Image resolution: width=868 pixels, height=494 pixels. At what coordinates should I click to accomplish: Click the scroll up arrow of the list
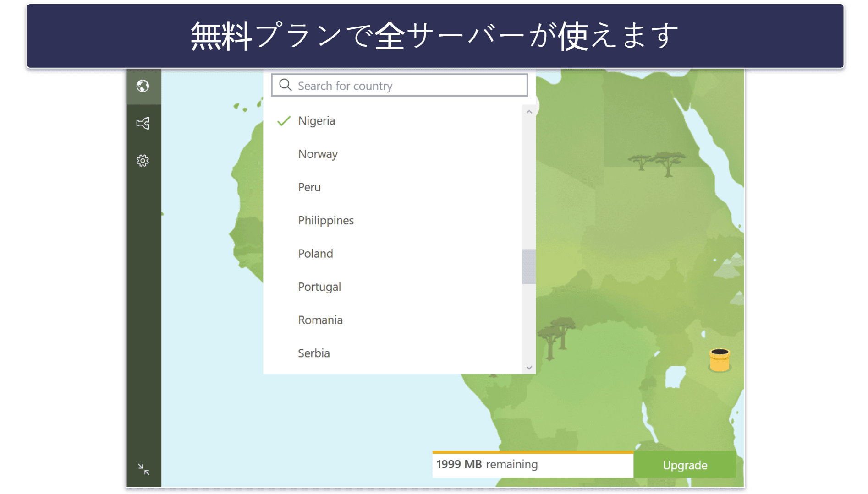529,112
